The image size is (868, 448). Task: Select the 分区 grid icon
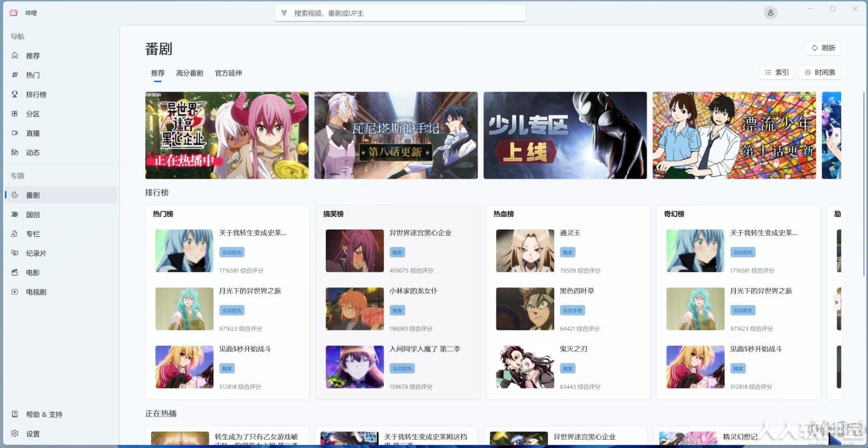15,113
